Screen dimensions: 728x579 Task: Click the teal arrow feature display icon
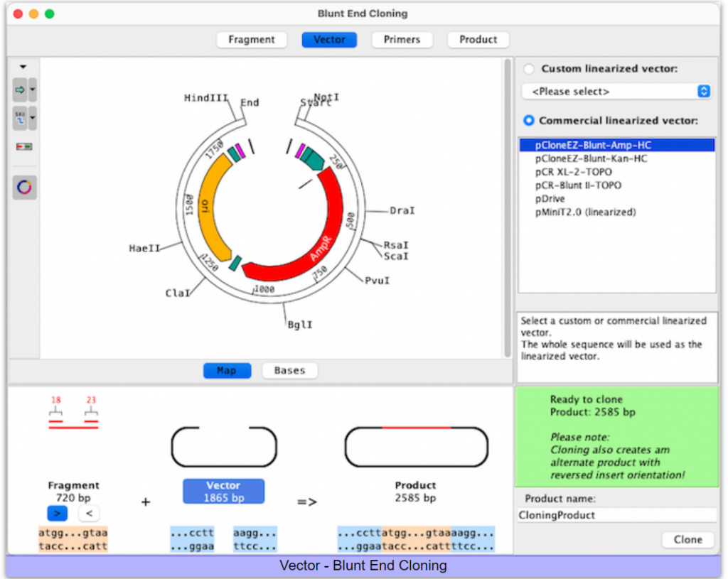20,90
